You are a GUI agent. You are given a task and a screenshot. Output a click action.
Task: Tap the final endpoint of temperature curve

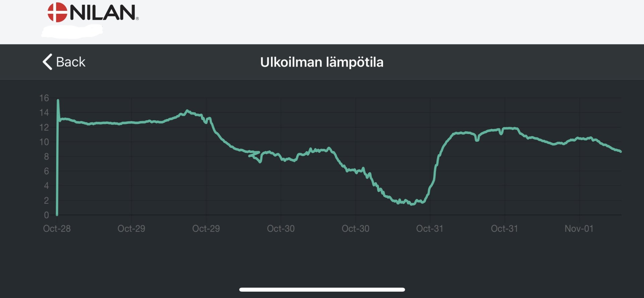coord(621,152)
